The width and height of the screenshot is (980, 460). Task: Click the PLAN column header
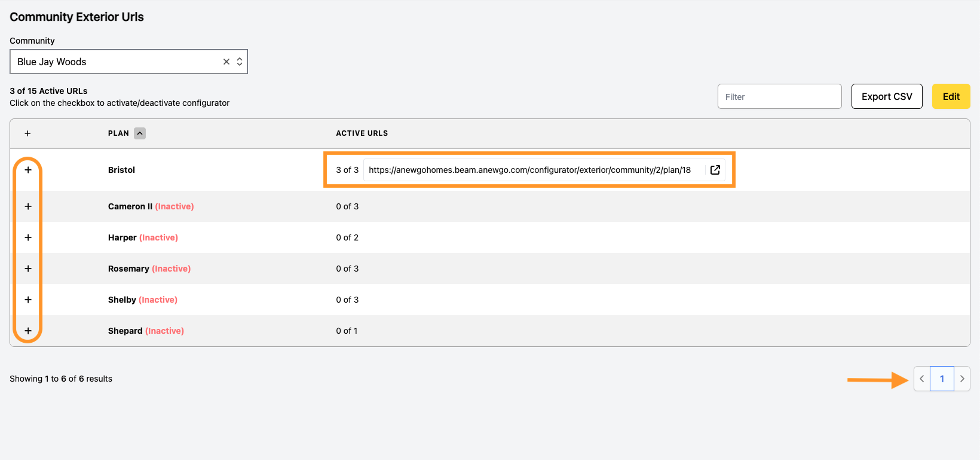118,133
